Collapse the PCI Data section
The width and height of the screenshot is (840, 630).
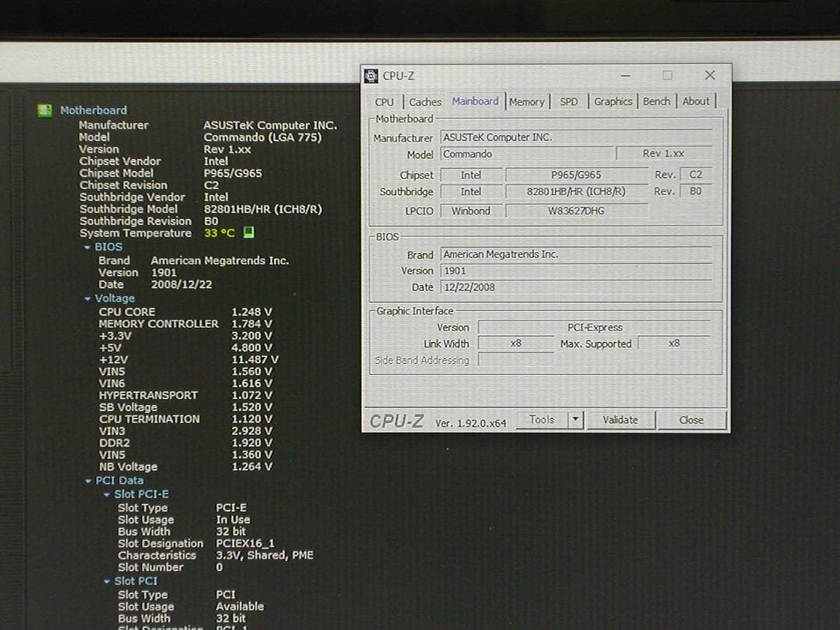[x=87, y=480]
